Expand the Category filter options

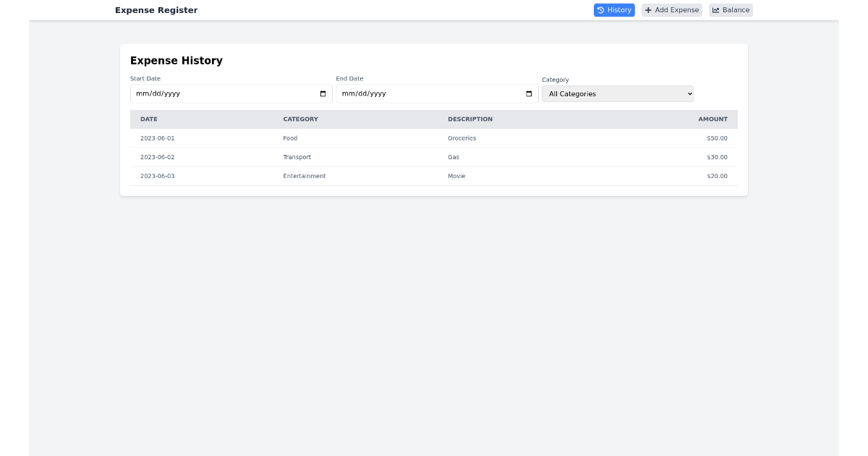point(618,93)
